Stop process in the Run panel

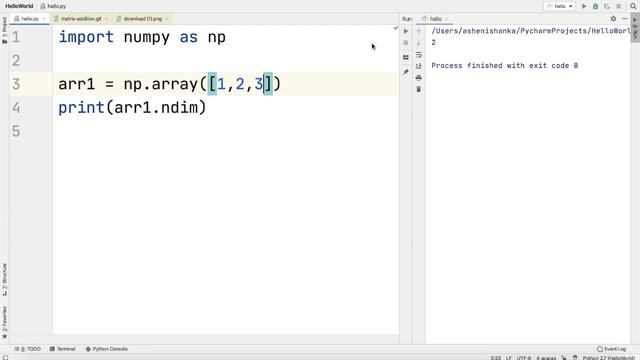[x=406, y=43]
